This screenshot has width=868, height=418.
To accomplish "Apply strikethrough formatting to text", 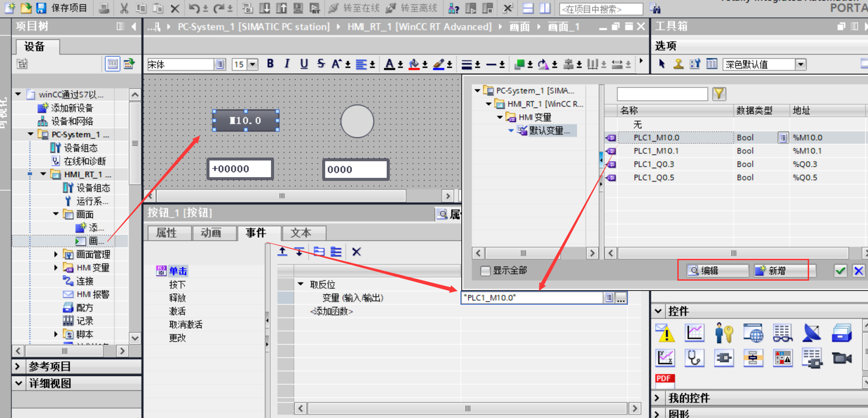I will tap(321, 64).
